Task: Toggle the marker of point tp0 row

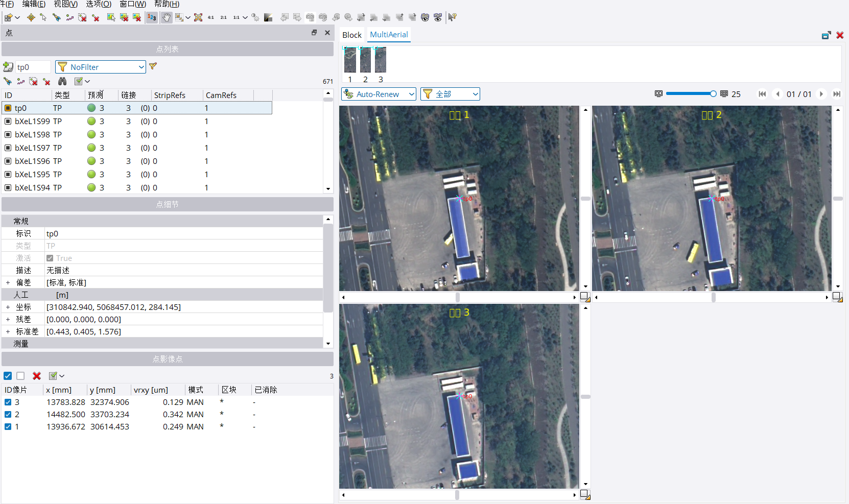Action: click(8, 108)
